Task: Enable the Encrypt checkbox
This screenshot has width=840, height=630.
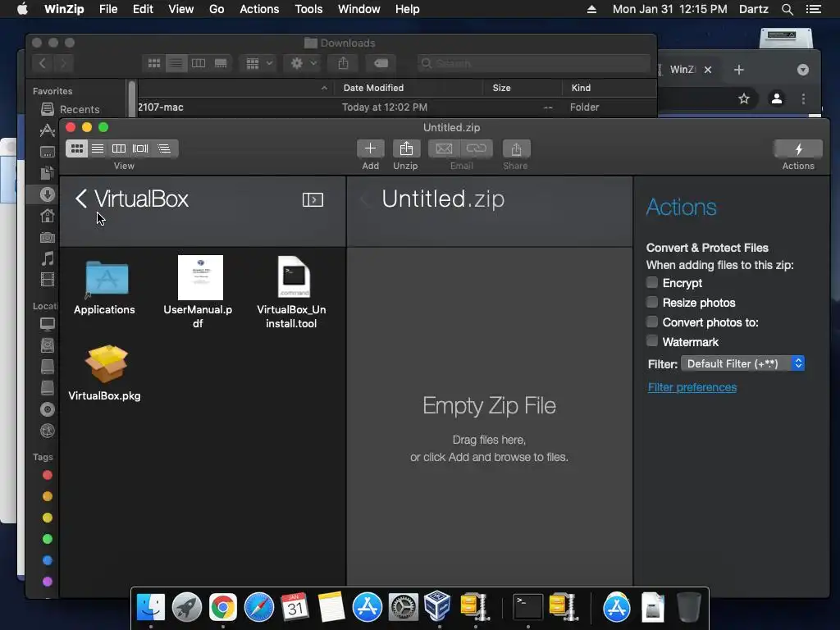Action: pyautogui.click(x=652, y=282)
